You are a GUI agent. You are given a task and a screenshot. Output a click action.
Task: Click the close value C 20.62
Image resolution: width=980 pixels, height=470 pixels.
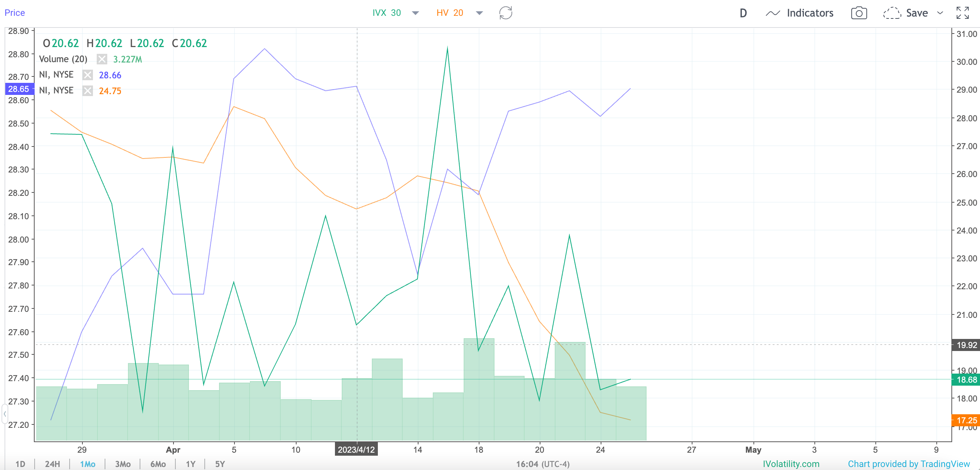click(189, 43)
